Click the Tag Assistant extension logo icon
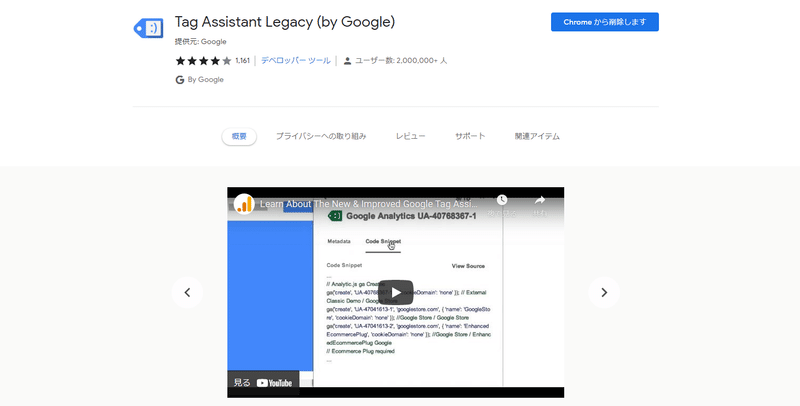The image size is (800, 406). click(x=148, y=28)
